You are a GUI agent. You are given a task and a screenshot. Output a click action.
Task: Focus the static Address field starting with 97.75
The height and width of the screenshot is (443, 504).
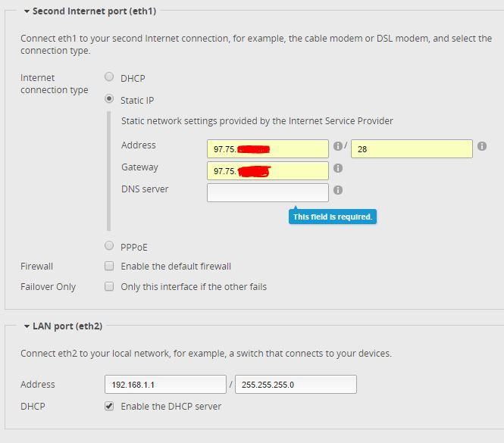point(268,148)
